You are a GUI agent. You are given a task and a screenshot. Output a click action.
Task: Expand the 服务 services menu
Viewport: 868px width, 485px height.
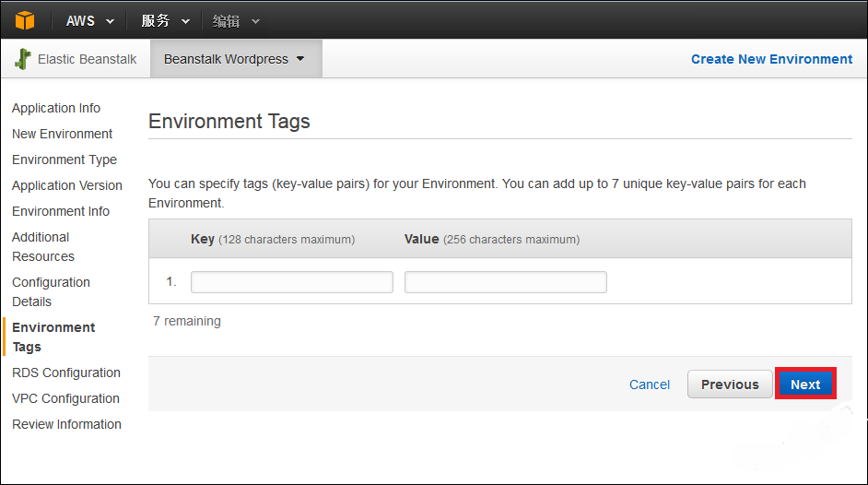coord(166,21)
